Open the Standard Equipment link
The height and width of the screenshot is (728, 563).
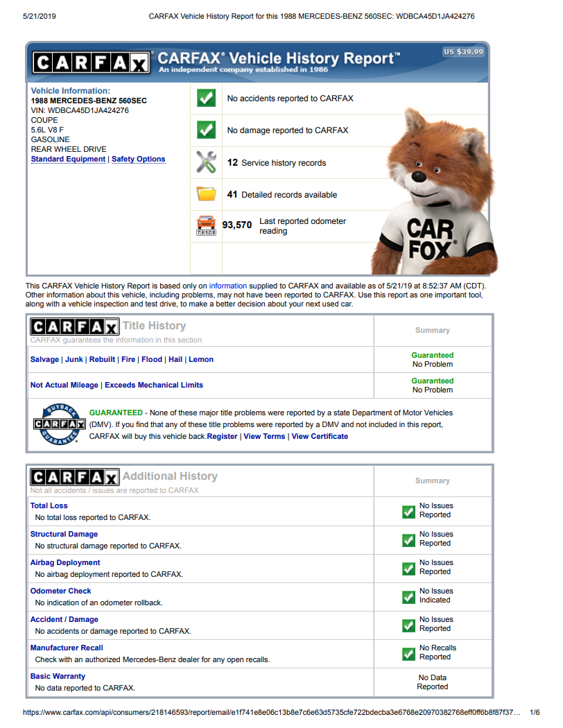click(68, 159)
